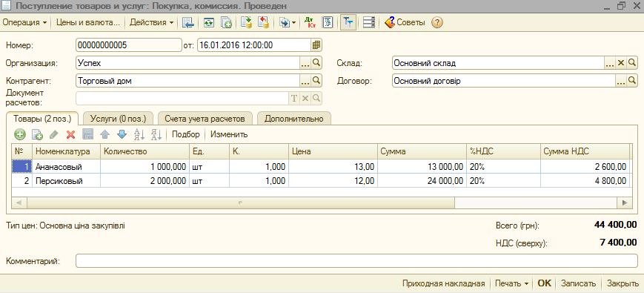Click Изменить in table toolbar
This screenshot has height=293, width=644.
point(229,134)
